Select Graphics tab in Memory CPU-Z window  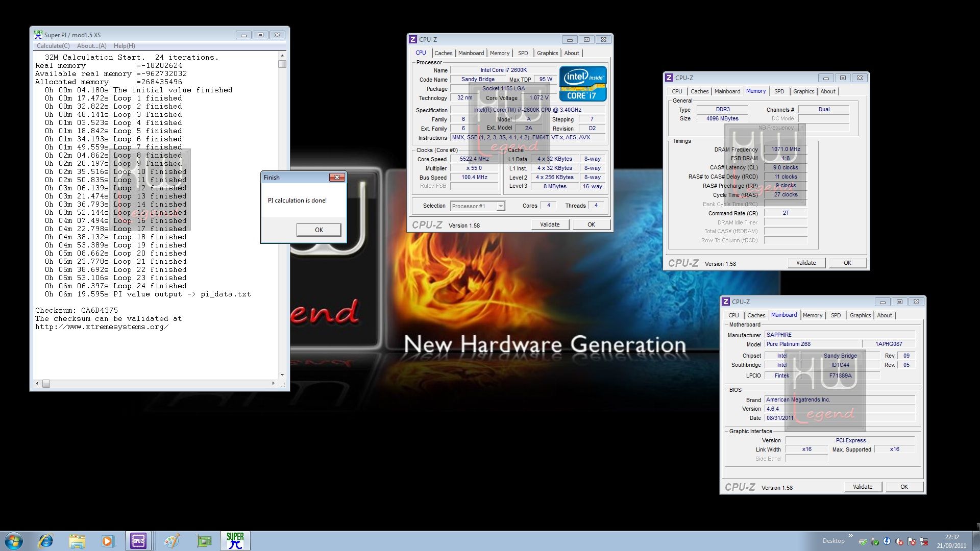point(803,91)
